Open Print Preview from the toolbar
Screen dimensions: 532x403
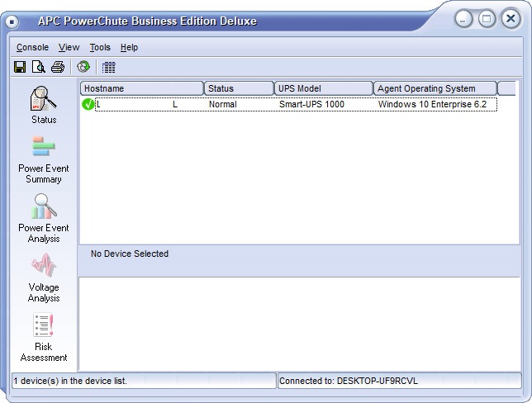[x=38, y=67]
